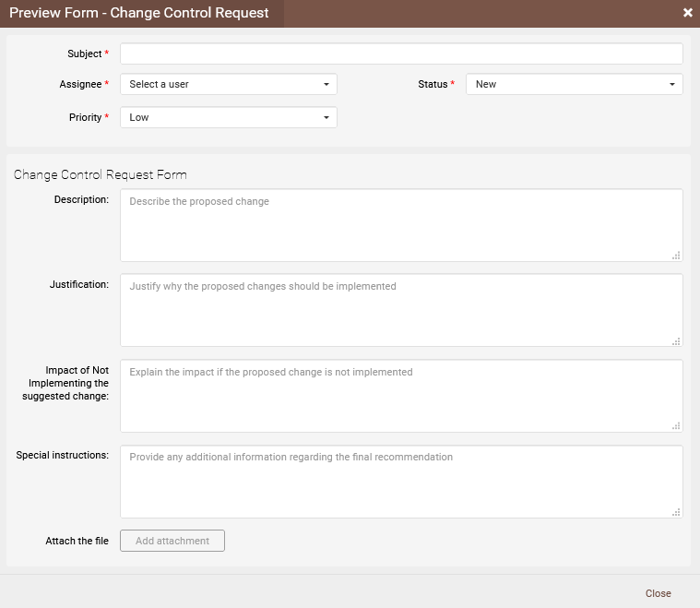This screenshot has height=608, width=700.
Task: Click the Description box resize handle
Action: point(676,256)
